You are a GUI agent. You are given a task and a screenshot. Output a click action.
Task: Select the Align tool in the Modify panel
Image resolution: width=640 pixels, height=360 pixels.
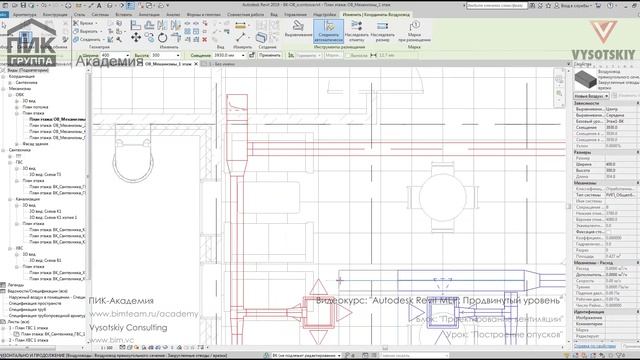tap(136, 25)
